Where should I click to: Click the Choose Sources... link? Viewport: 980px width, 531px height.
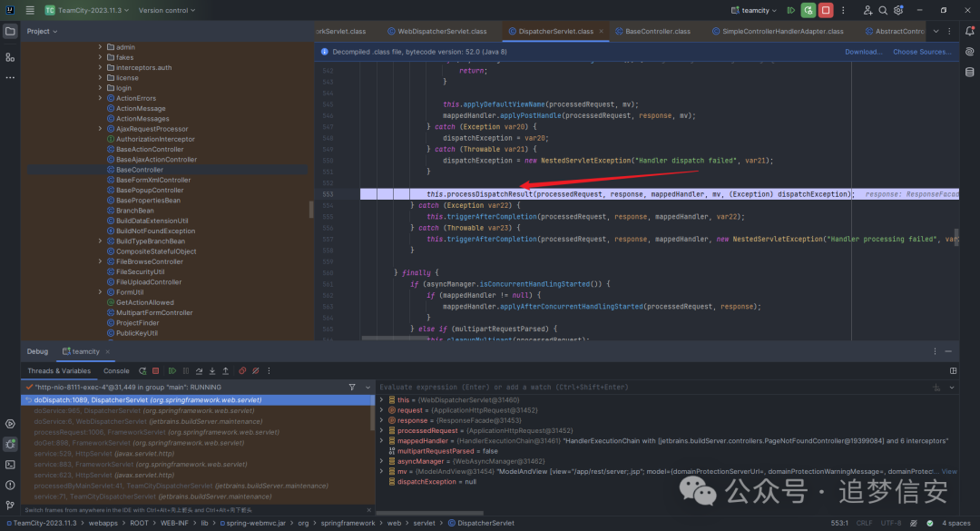coord(921,52)
